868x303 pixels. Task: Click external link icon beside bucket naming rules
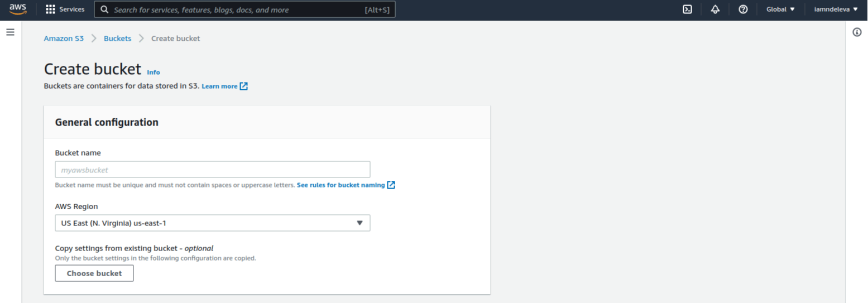(391, 185)
